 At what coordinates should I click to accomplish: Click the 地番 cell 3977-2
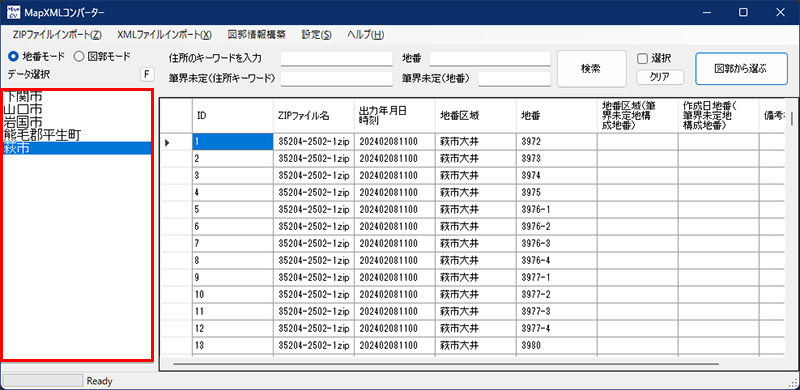click(557, 295)
